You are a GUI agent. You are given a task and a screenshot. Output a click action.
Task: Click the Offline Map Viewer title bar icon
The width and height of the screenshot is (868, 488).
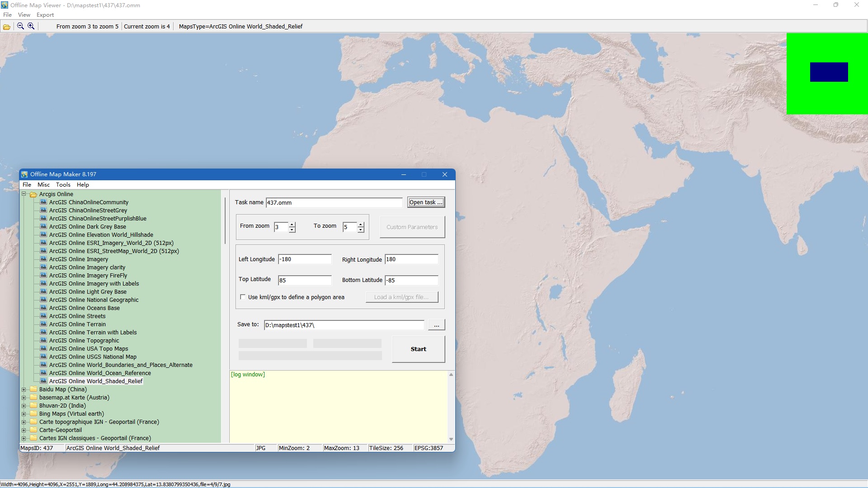coord(5,5)
